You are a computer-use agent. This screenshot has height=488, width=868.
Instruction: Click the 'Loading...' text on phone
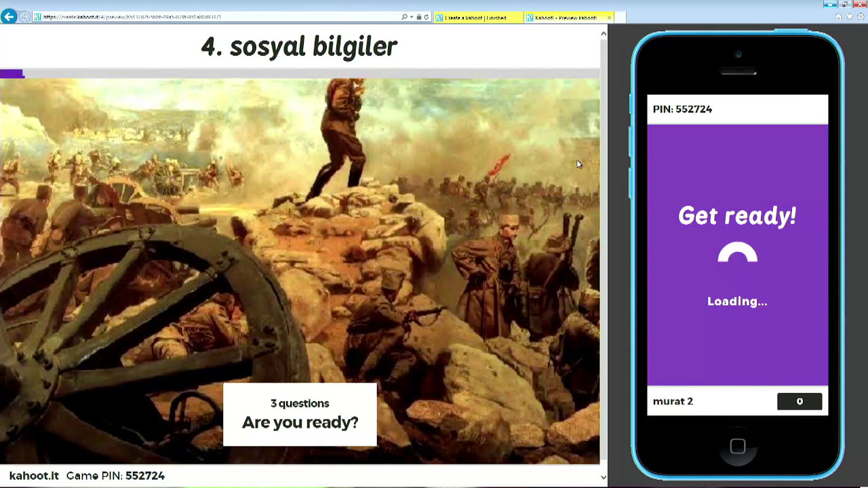point(737,302)
